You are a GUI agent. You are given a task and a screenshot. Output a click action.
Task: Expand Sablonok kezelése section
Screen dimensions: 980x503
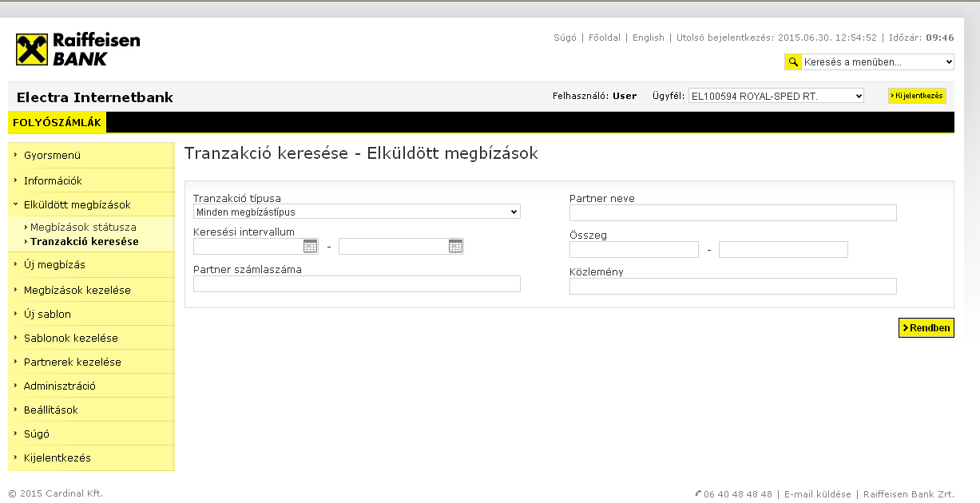point(91,338)
